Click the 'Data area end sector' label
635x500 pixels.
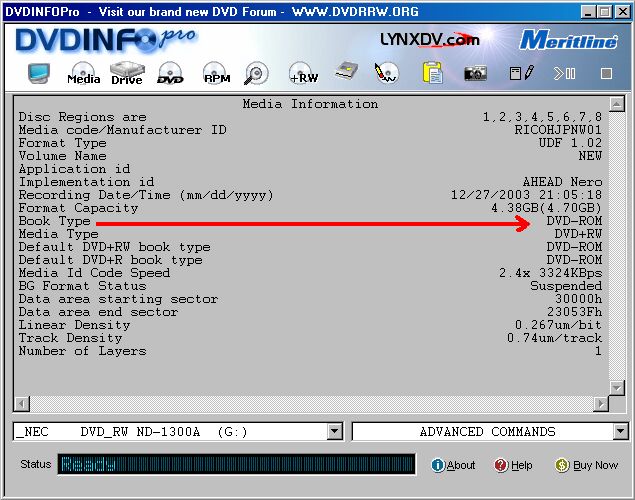[x=98, y=312]
